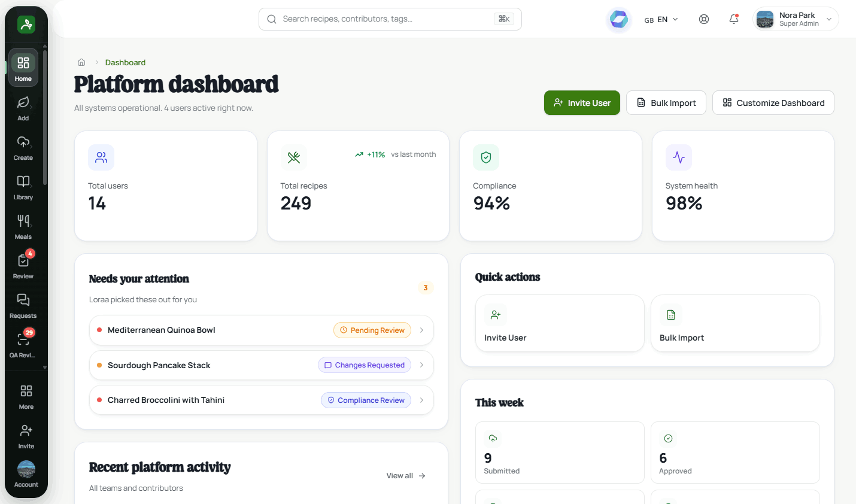Click the home breadcrumb icon
Viewport: 856px width, 504px height.
(81, 62)
